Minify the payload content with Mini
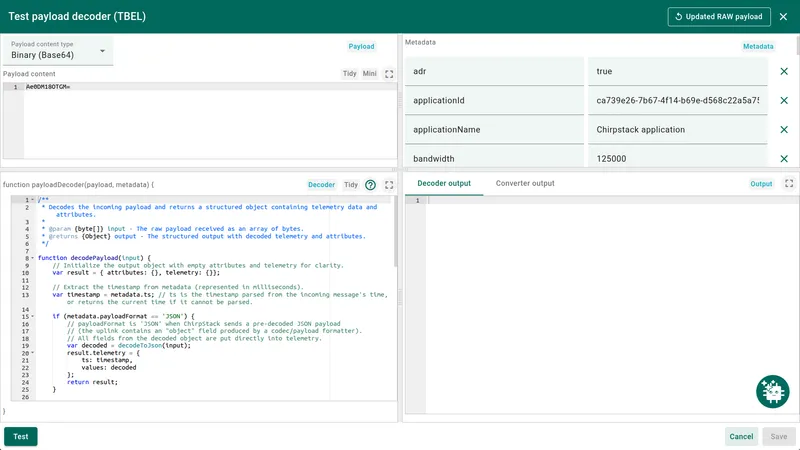800x450 pixels. click(369, 74)
